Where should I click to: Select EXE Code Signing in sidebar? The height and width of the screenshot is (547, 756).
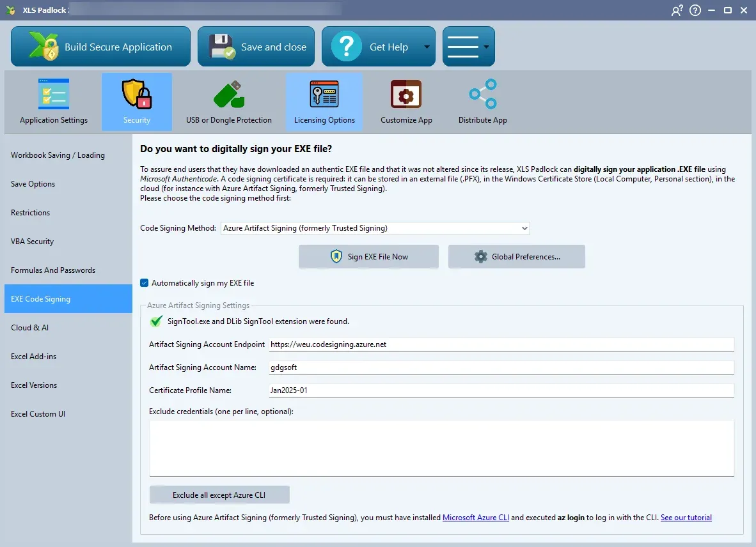68,298
